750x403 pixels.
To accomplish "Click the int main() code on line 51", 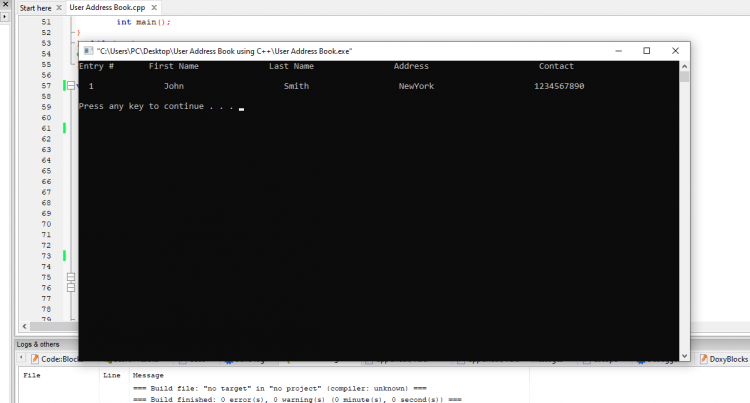I will coord(143,22).
